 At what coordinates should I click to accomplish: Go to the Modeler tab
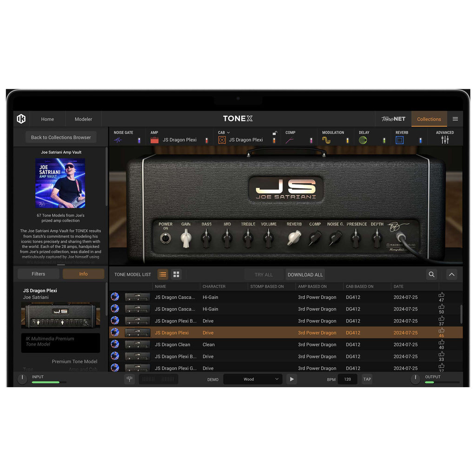(x=83, y=119)
